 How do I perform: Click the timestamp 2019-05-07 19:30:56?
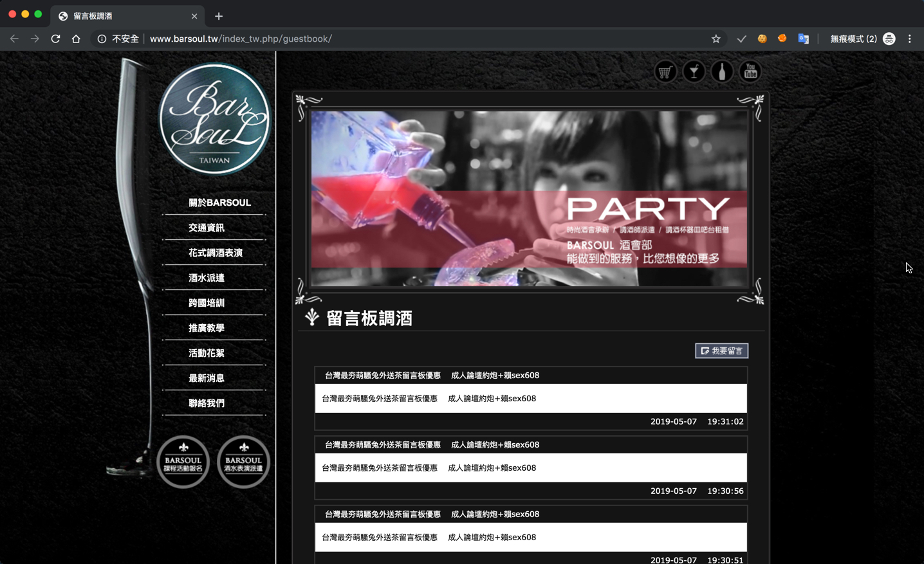click(x=697, y=491)
